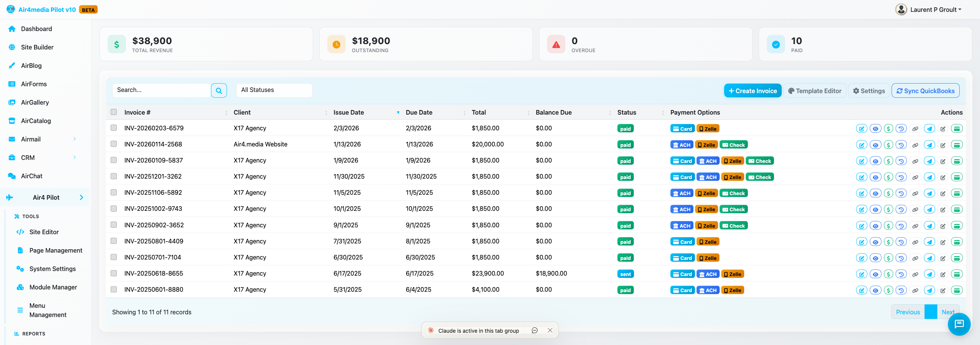Viewport: 980px width, 345px height.
Task: Navigate to Page Management
Action: pyautogui.click(x=56, y=250)
